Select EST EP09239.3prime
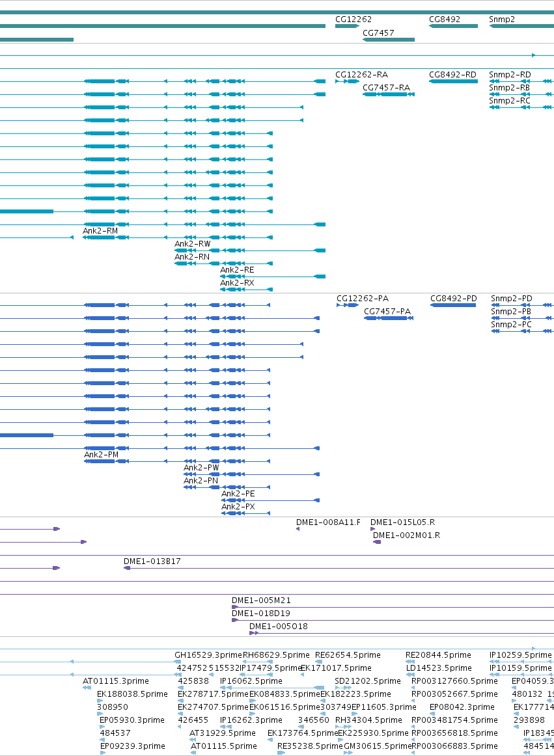The width and height of the screenshot is (554, 756). point(132,746)
